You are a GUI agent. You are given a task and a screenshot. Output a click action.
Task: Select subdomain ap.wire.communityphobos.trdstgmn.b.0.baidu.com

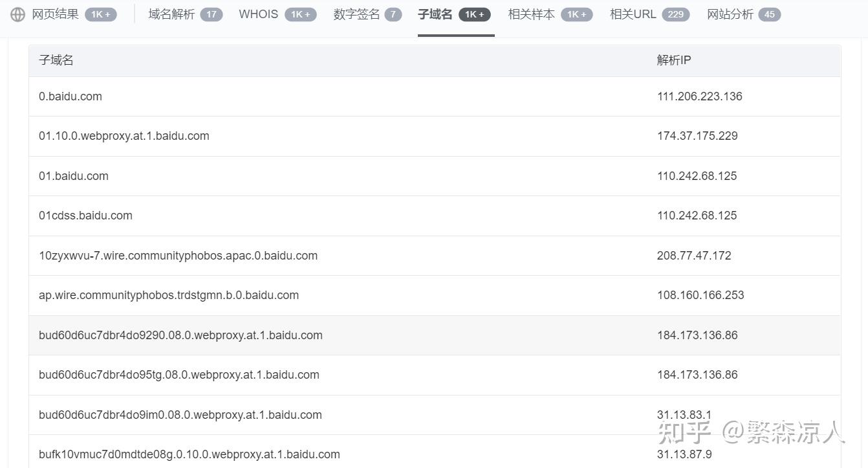169,295
